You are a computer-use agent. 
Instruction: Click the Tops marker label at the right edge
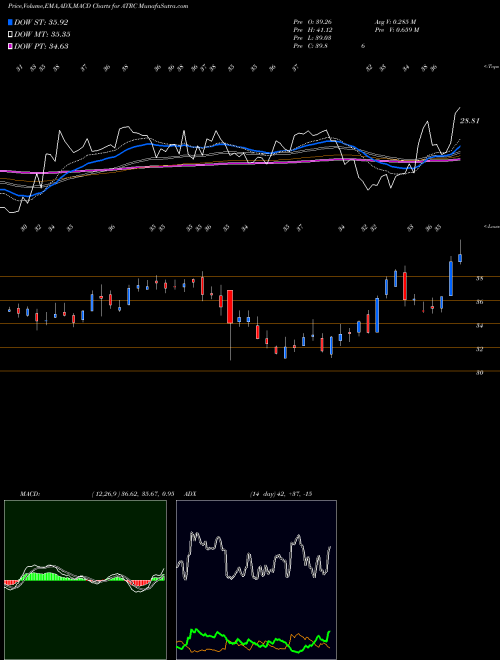click(492, 67)
